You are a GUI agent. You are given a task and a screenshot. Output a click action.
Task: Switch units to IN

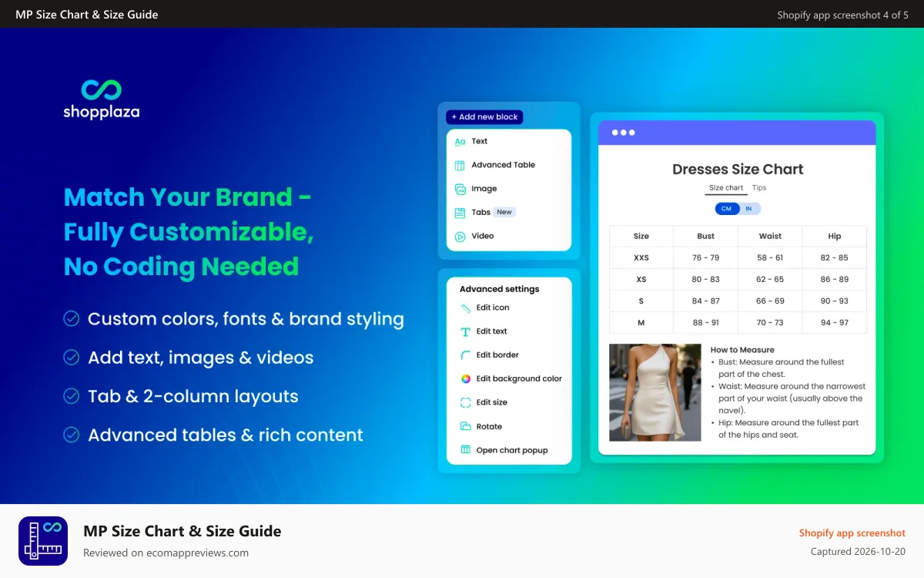coord(749,209)
